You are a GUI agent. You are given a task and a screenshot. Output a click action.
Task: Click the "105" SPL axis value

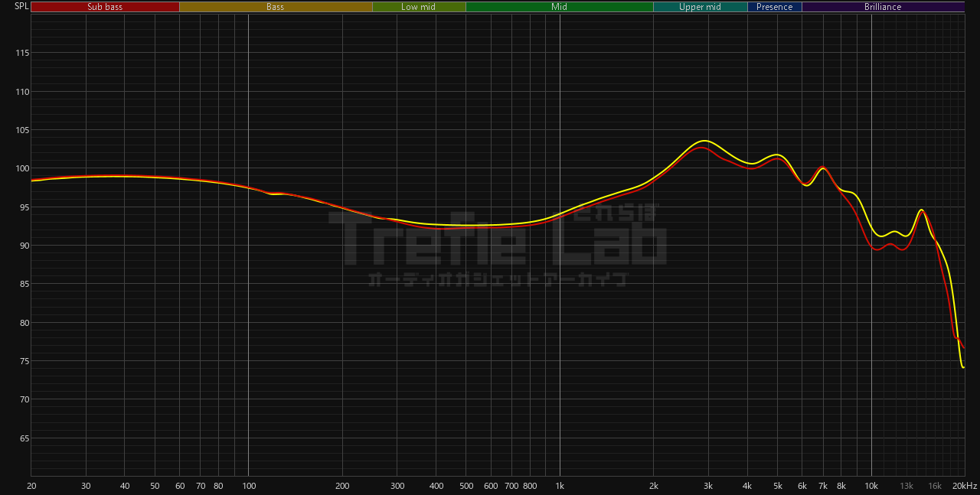tap(21, 130)
